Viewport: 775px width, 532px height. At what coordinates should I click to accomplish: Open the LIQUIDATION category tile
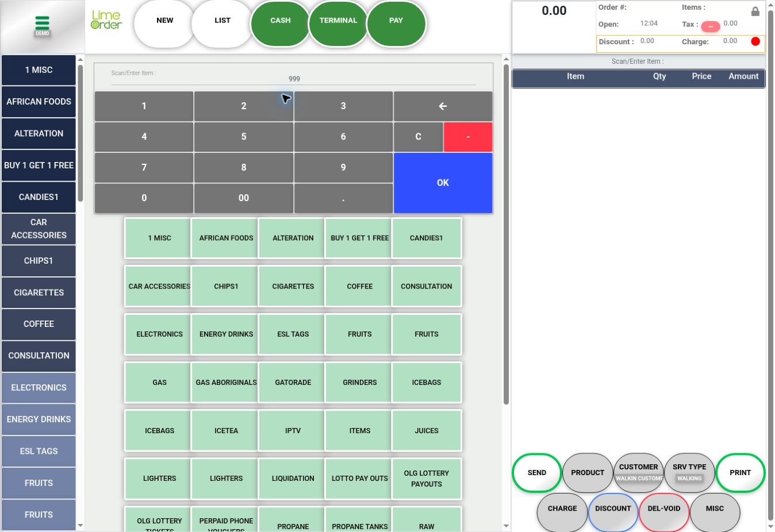click(x=293, y=478)
